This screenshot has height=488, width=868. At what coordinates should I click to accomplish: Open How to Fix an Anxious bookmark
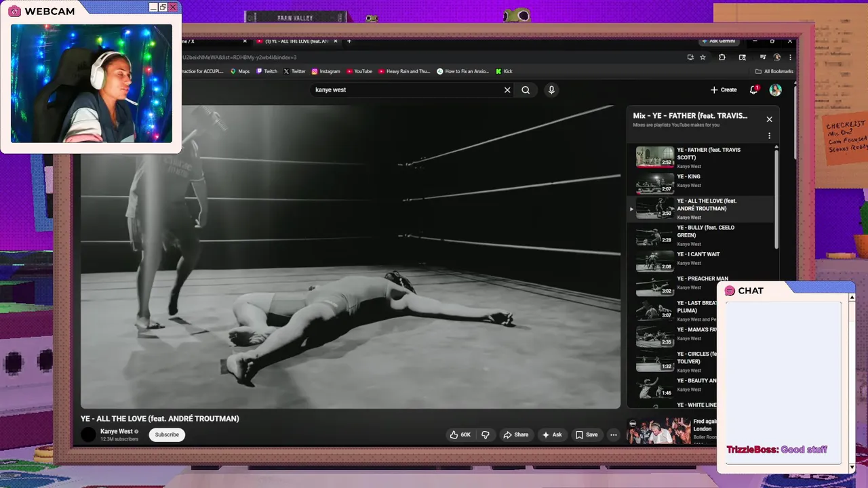462,71
